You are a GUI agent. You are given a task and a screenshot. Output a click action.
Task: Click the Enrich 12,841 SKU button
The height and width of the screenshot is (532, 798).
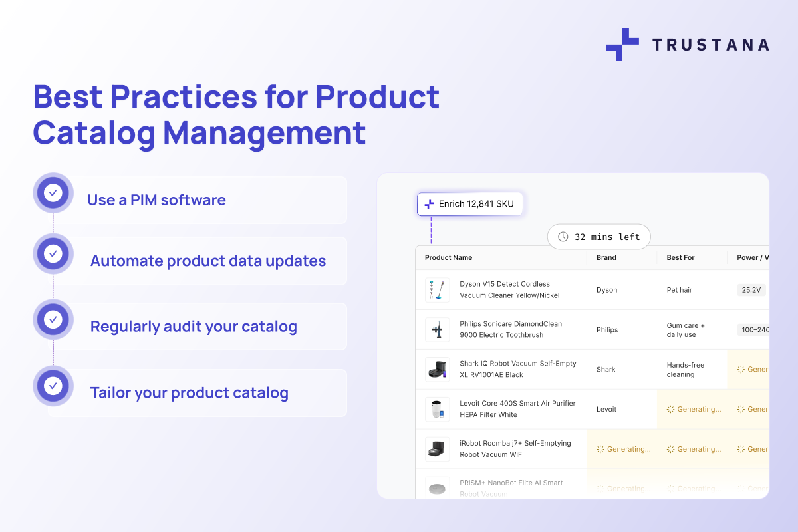click(470, 204)
